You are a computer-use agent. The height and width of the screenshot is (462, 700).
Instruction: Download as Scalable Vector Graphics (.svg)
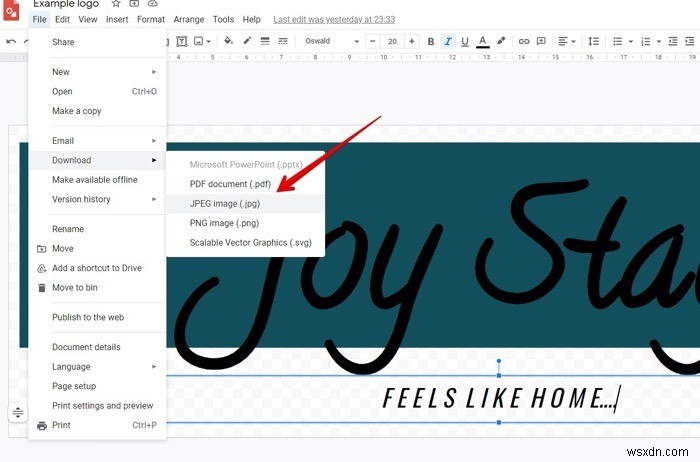tap(246, 243)
